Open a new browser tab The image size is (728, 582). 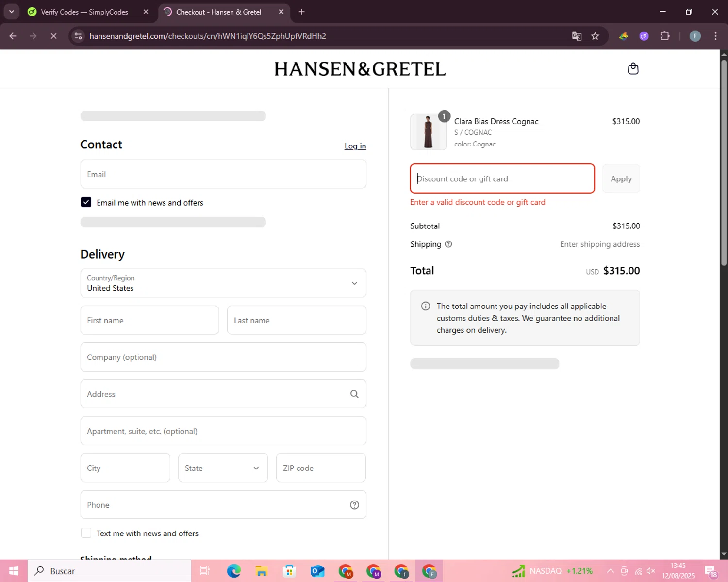click(x=301, y=12)
